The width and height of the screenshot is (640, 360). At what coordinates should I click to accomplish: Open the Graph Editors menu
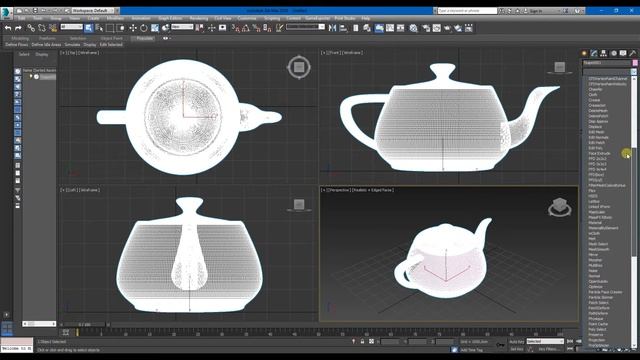170,18
